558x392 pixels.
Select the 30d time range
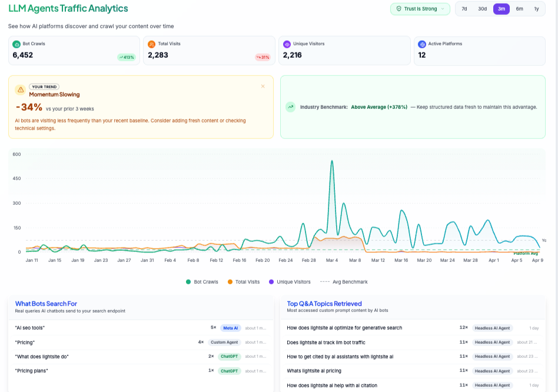tap(483, 9)
